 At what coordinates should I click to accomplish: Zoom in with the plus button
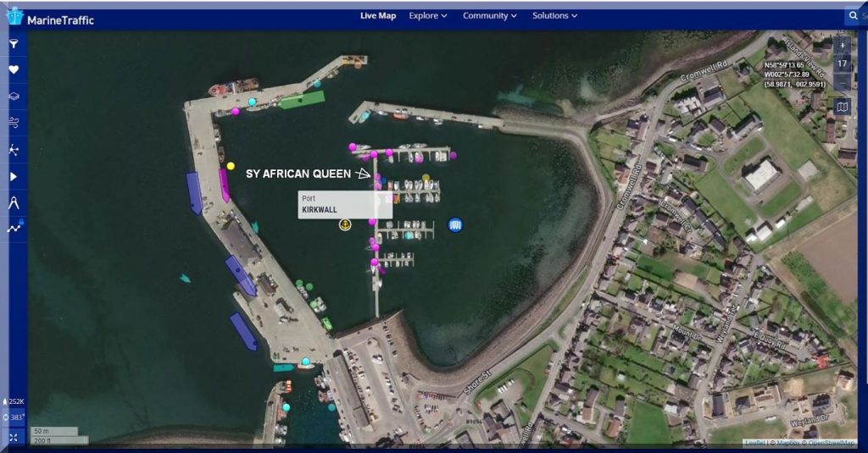click(842, 45)
